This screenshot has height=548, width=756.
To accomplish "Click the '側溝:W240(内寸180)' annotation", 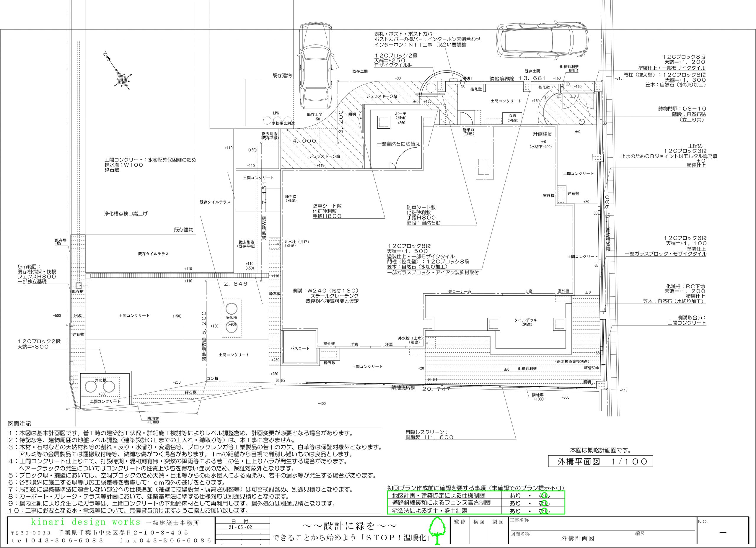I will (x=326, y=290).
